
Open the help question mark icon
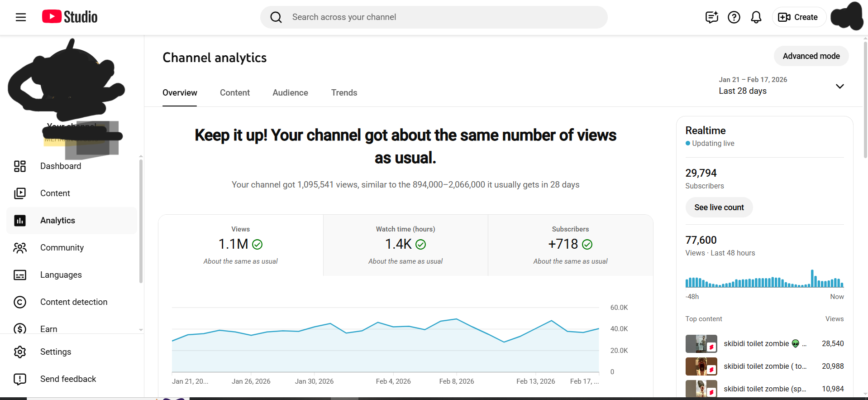(x=734, y=17)
